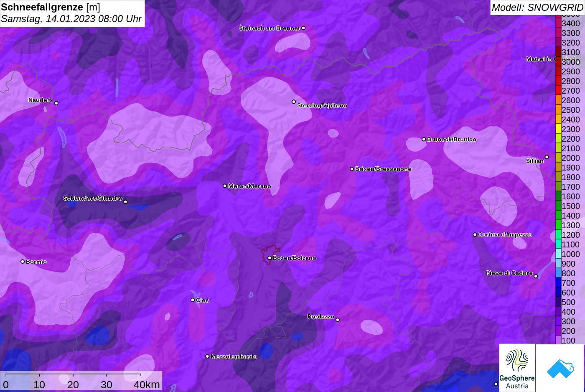Click the cyan 1000 legend color swatch
The width and height of the screenshot is (585, 392).
(x=558, y=254)
